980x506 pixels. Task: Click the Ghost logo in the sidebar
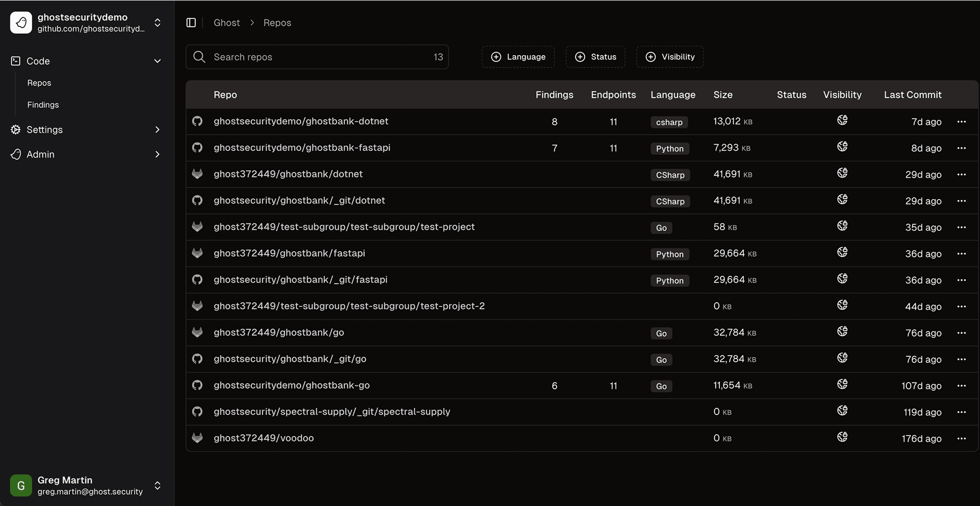21,22
